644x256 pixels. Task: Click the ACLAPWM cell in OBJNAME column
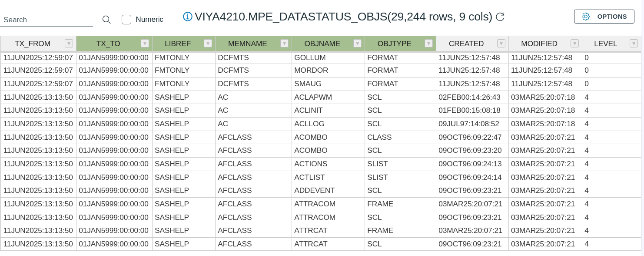tap(313, 97)
